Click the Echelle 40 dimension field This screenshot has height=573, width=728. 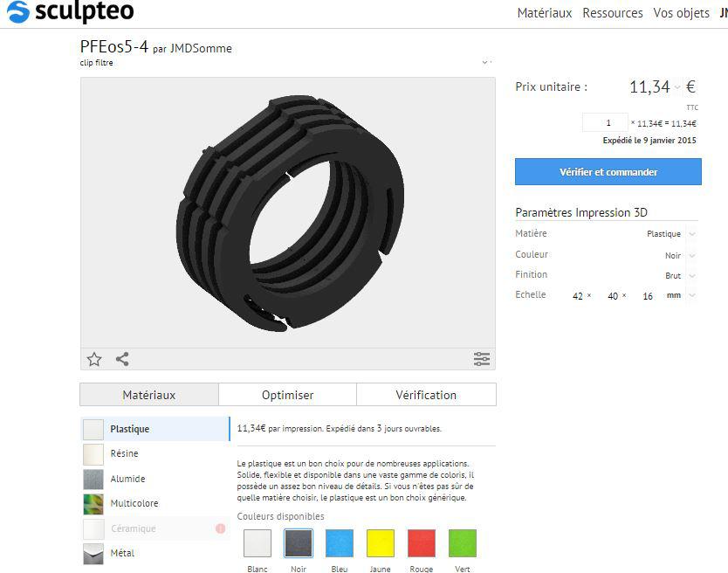(x=613, y=295)
